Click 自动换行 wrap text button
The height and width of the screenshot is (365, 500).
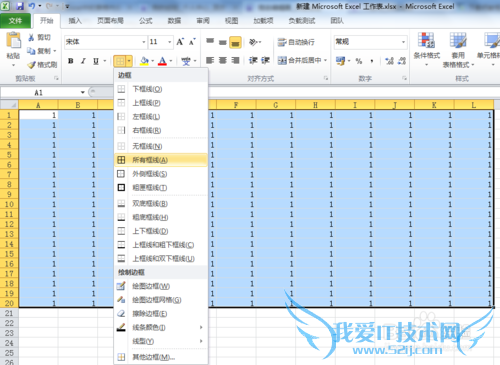point(296,42)
